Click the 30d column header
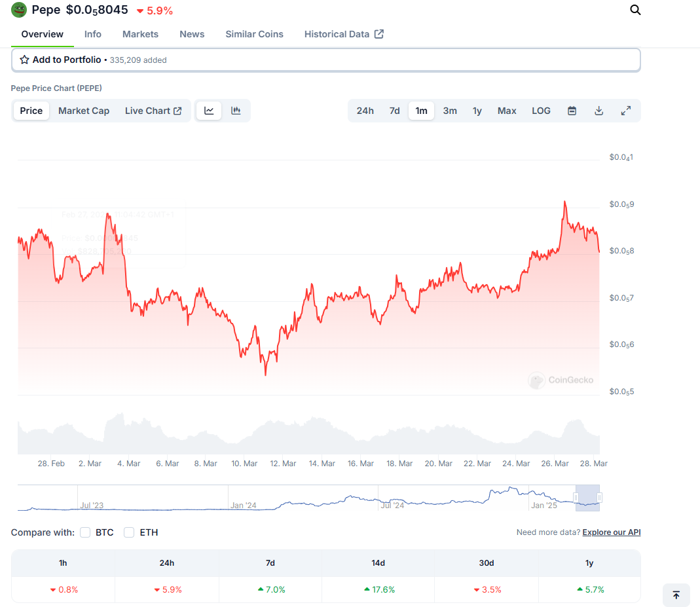 click(487, 563)
